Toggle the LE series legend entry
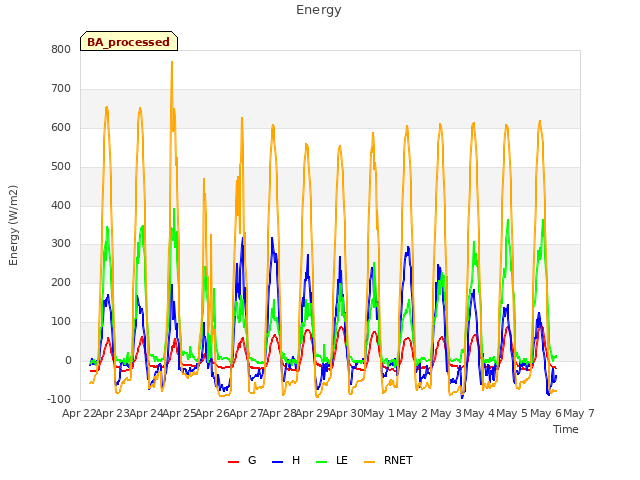640x480 pixels. pos(332,460)
